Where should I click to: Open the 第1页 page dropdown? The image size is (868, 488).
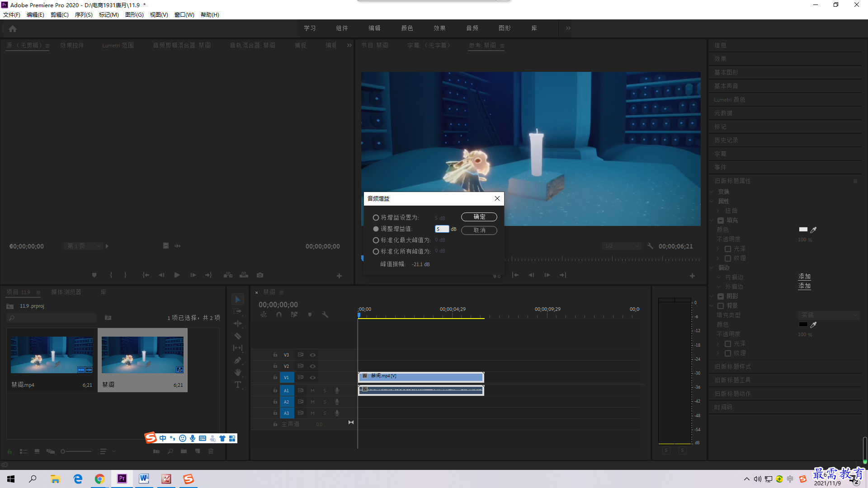pos(83,246)
